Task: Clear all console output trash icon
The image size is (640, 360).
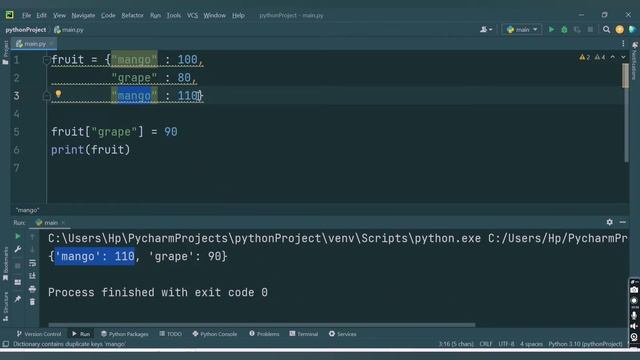Action: [32, 302]
